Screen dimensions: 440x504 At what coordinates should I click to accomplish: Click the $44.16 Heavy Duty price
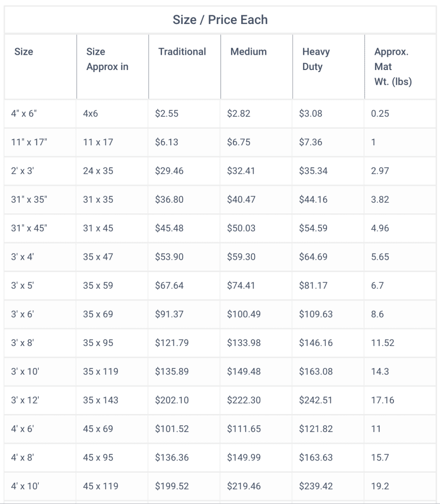(313, 199)
